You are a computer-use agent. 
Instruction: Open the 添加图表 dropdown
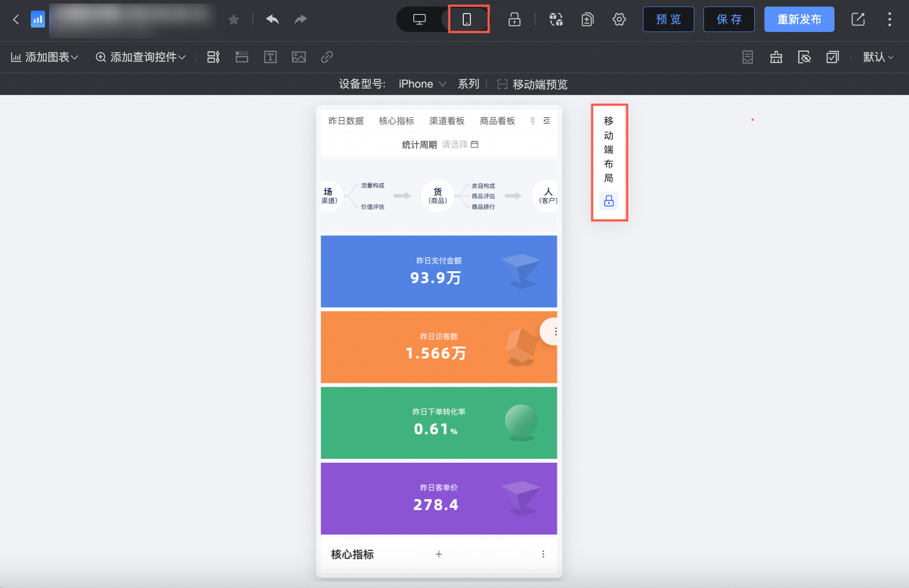pos(45,57)
